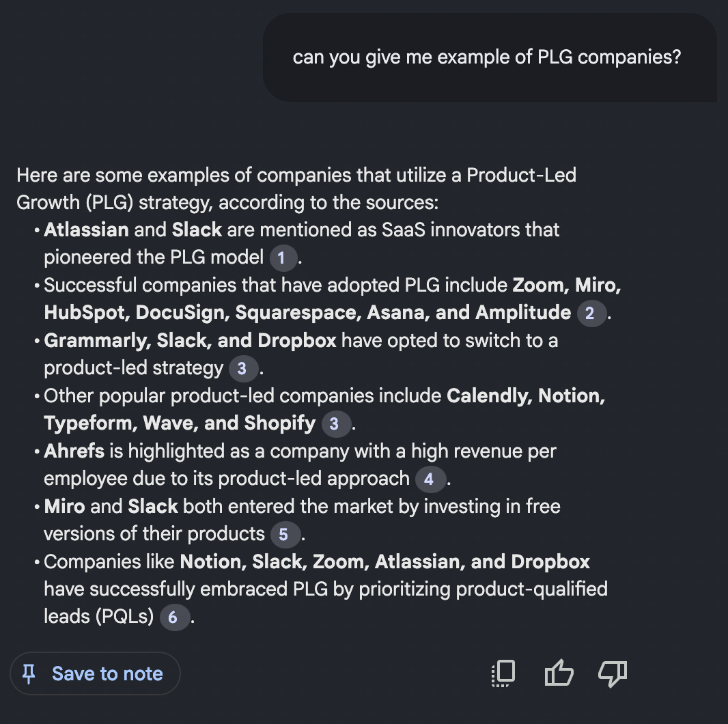Click the bold word 'Atlassian' in first bullet

click(86, 229)
